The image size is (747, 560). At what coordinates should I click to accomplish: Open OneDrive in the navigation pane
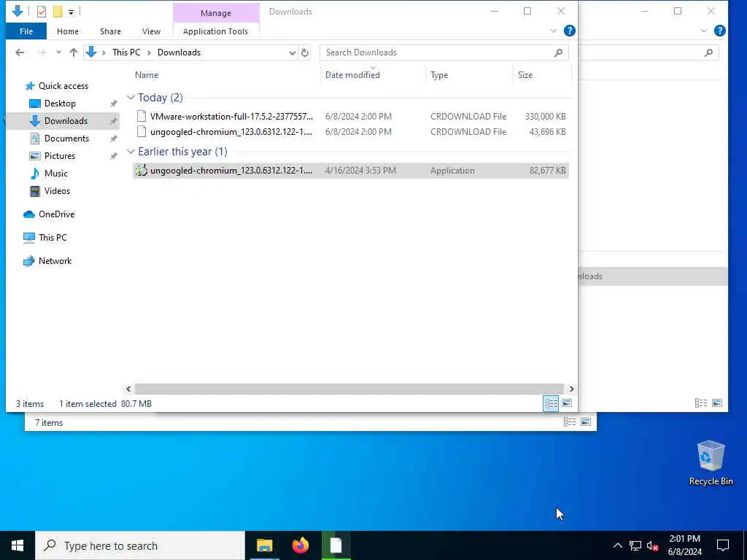tap(56, 214)
